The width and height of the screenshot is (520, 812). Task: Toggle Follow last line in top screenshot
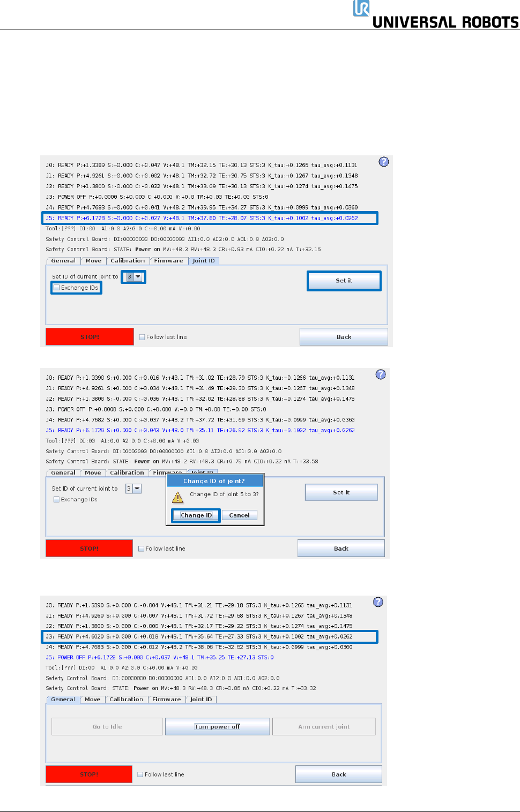click(142, 337)
